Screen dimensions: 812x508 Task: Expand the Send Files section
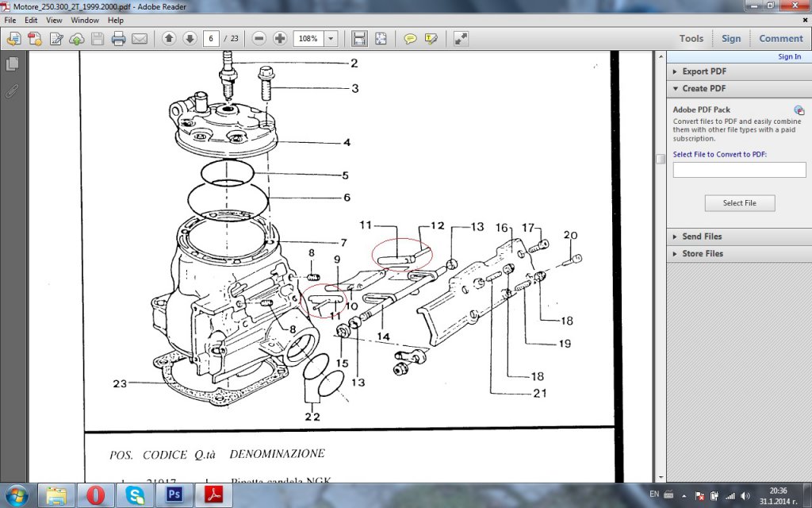point(702,237)
